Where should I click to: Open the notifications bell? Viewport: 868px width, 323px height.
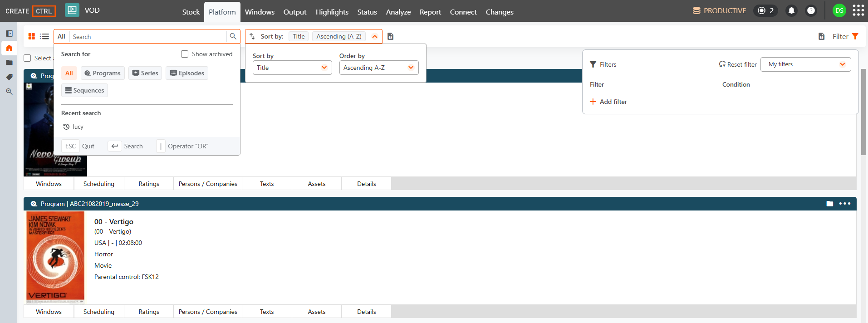coord(791,10)
